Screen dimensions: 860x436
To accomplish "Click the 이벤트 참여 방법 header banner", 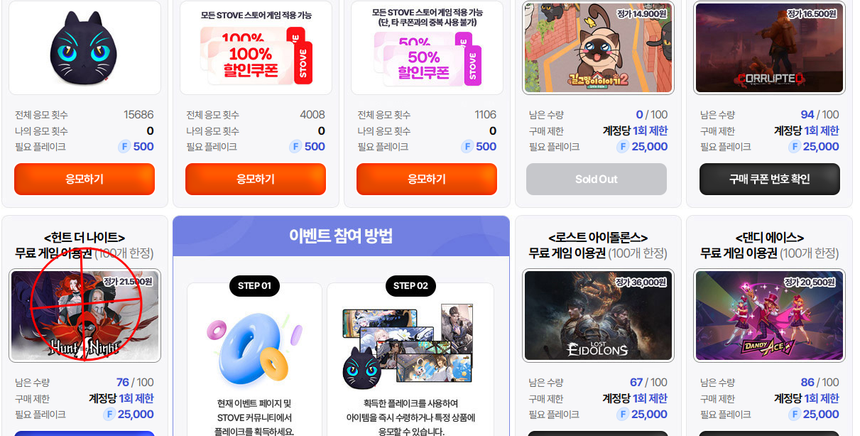I will [x=341, y=236].
